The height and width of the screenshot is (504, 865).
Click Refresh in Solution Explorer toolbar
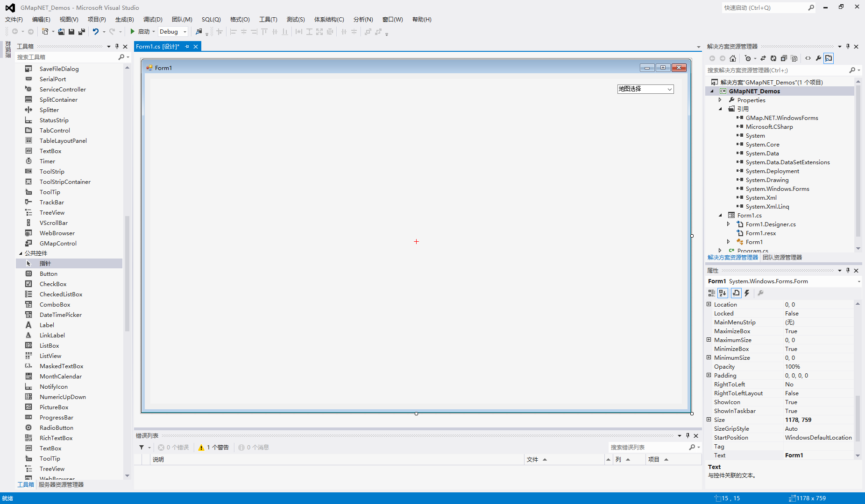pyautogui.click(x=773, y=58)
